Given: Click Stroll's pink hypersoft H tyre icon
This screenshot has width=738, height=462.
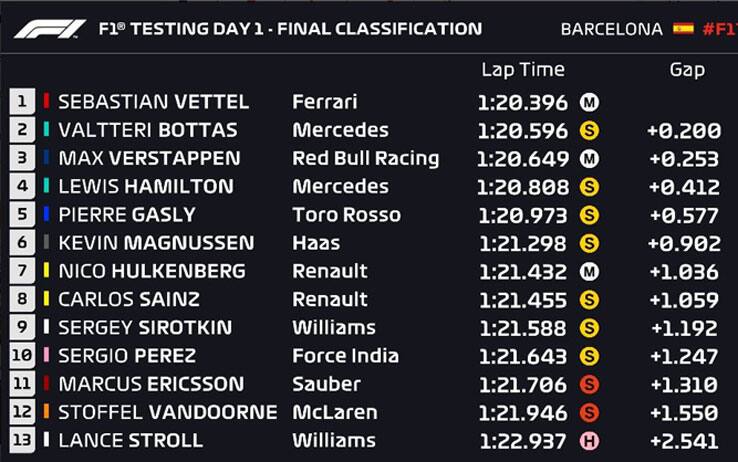Looking at the screenshot, I should (x=589, y=441).
